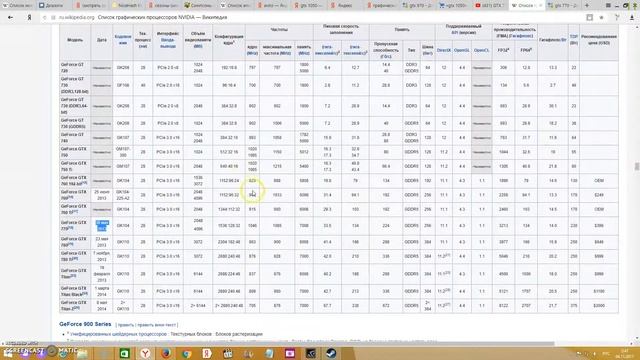Switch to the 'gtx 1050' Yandex search tab
This screenshot has height=360, width=640.
(308, 5)
